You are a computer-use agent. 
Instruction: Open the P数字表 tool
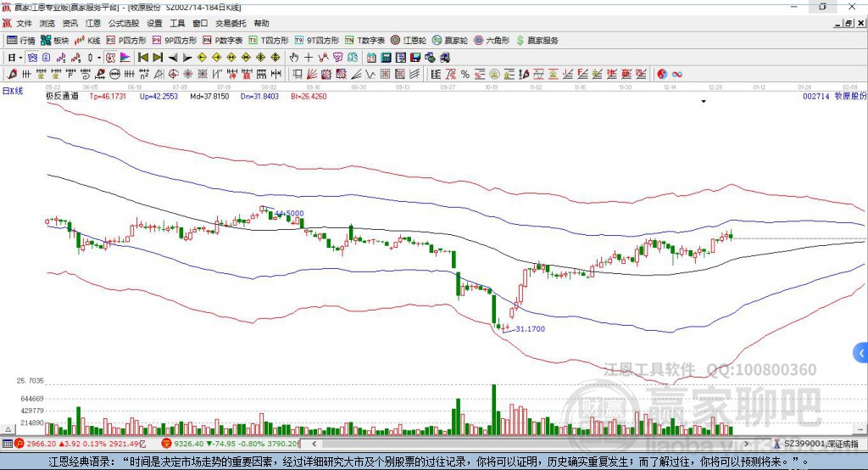point(223,41)
